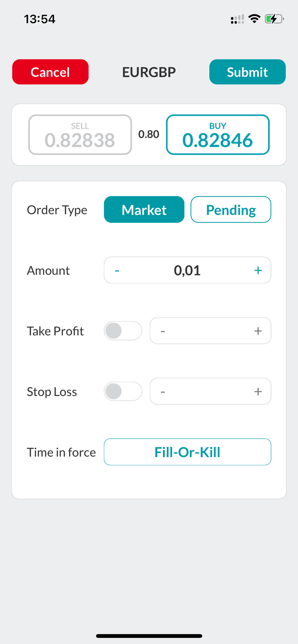
Task: Click the minus icon next to Take Profit
Action: (x=163, y=331)
